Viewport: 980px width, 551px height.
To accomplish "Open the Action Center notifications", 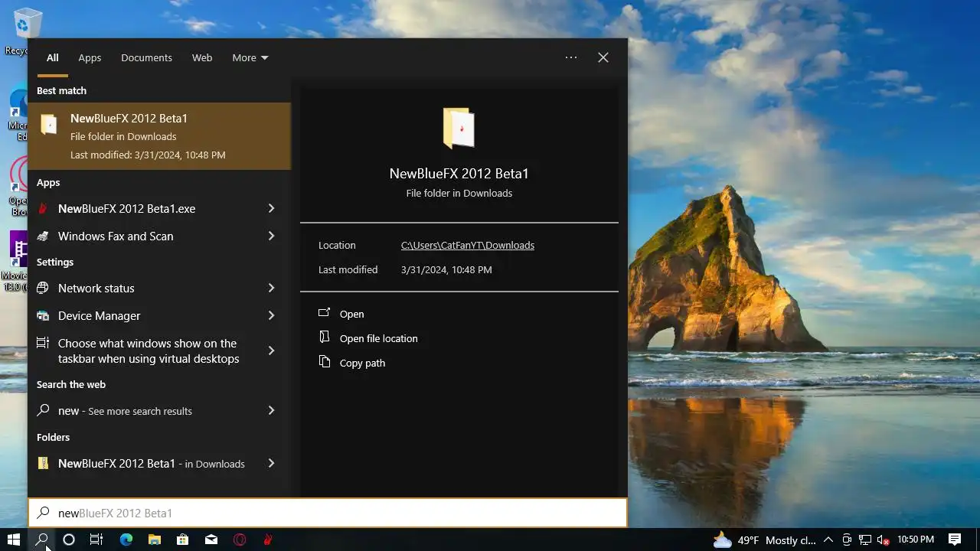I will (x=955, y=540).
